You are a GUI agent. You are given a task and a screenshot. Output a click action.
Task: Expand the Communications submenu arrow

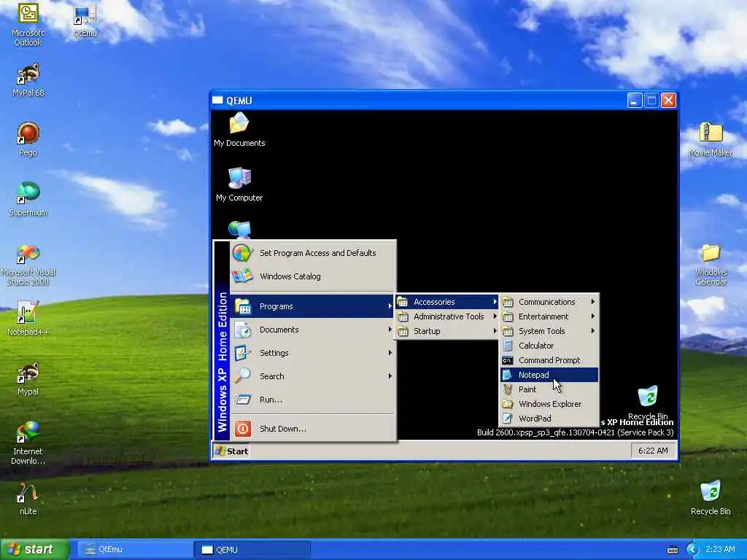pyautogui.click(x=592, y=302)
